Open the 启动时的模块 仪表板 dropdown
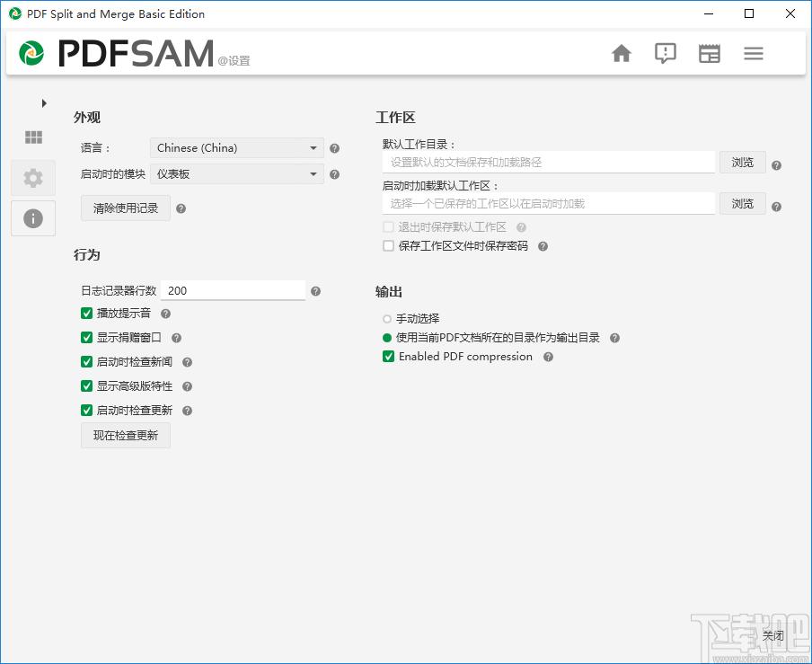Viewport: 812px width, 664px height. tap(237, 174)
